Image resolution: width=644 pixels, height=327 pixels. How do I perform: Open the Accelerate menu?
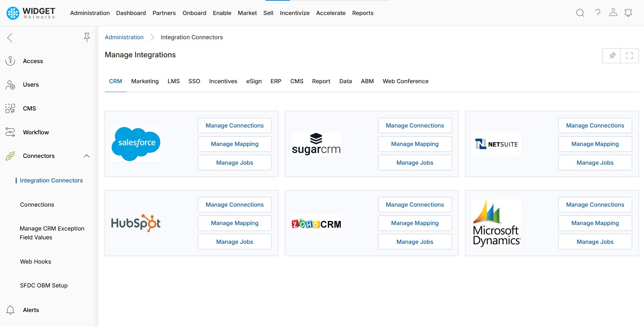(x=331, y=13)
